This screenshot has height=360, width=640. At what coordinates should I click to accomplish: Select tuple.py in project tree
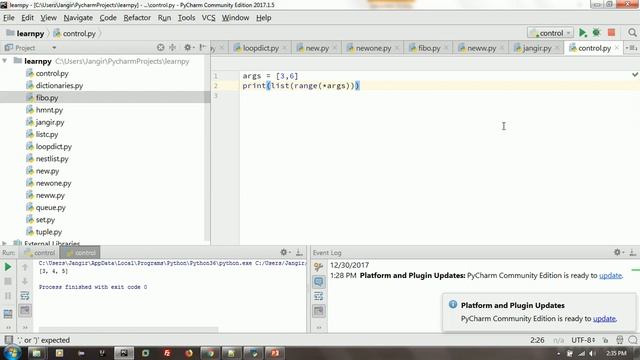[x=49, y=232]
